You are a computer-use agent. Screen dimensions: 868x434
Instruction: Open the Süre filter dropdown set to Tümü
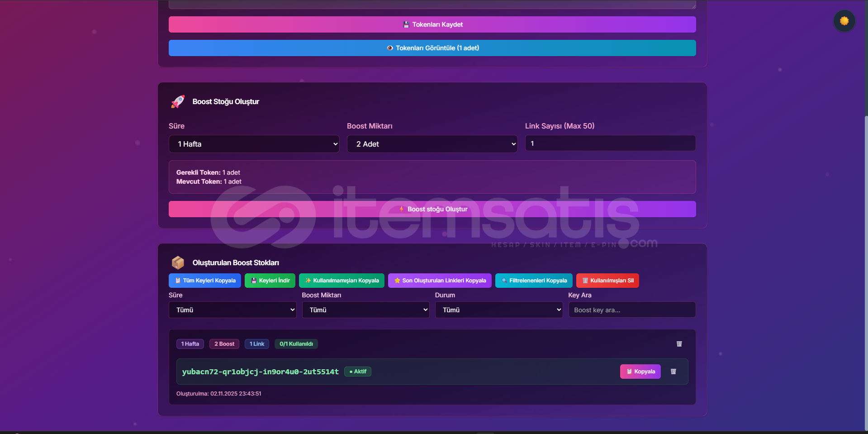(x=232, y=310)
